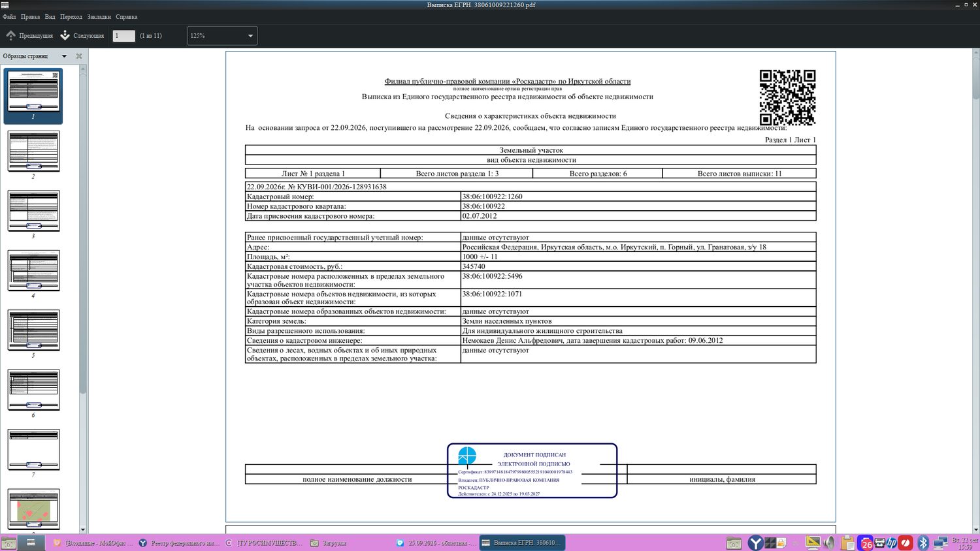Image resolution: width=980 pixels, height=551 pixels.
Task: Open the 125% zoom level dropdown
Action: click(x=222, y=36)
